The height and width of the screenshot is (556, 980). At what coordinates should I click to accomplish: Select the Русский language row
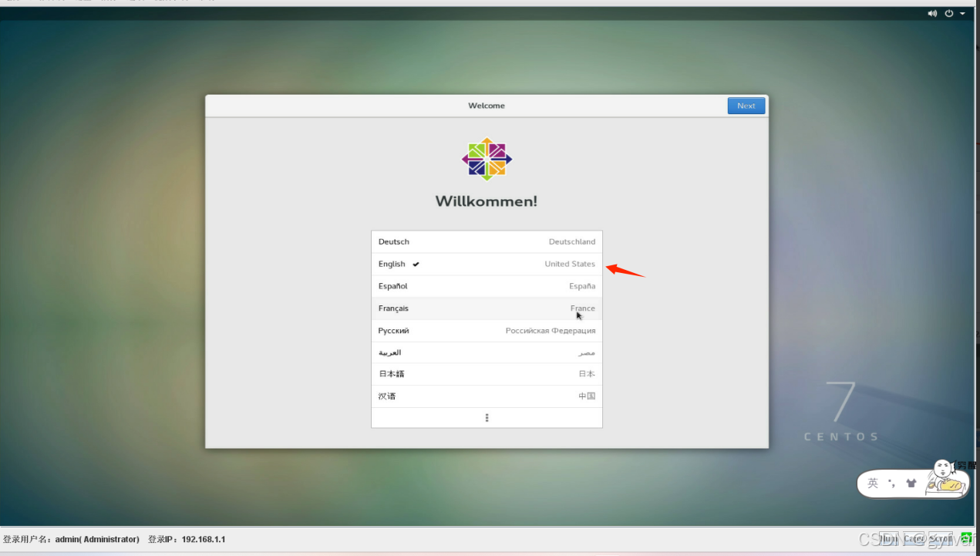tap(487, 331)
